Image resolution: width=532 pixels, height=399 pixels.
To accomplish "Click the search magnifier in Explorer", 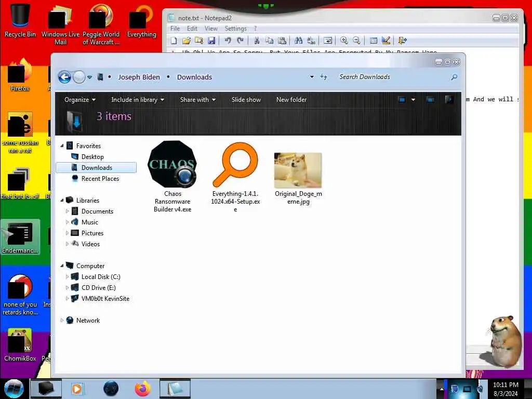I will click(x=454, y=77).
